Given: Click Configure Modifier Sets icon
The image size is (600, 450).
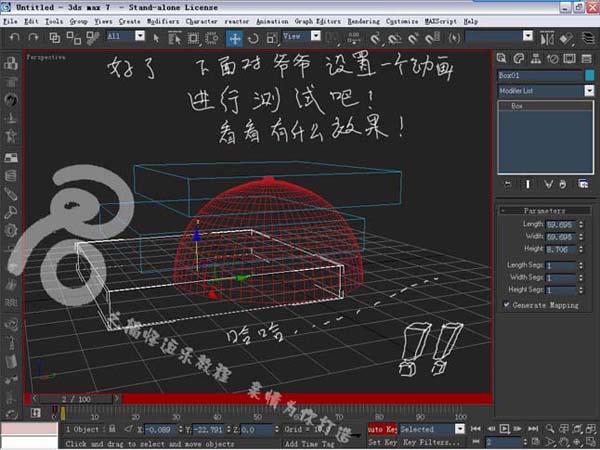Looking at the screenshot, I should pyautogui.click(x=583, y=184).
